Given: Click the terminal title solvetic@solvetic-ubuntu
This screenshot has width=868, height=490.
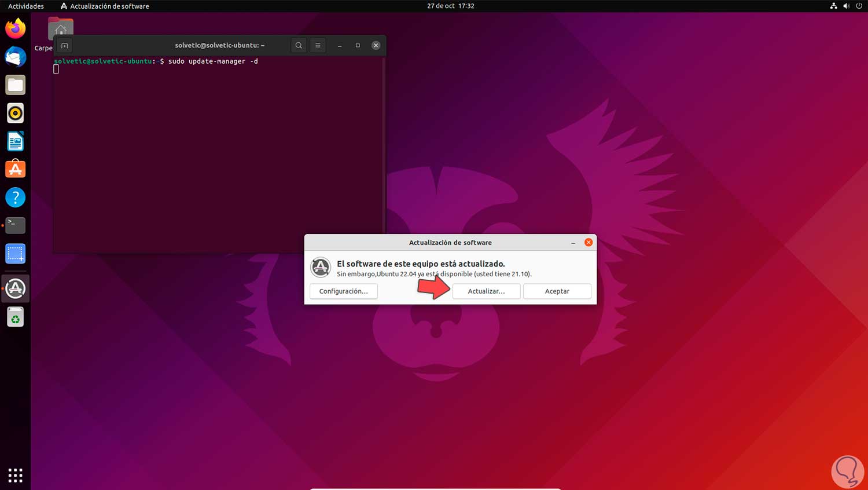Looking at the screenshot, I should tap(220, 45).
